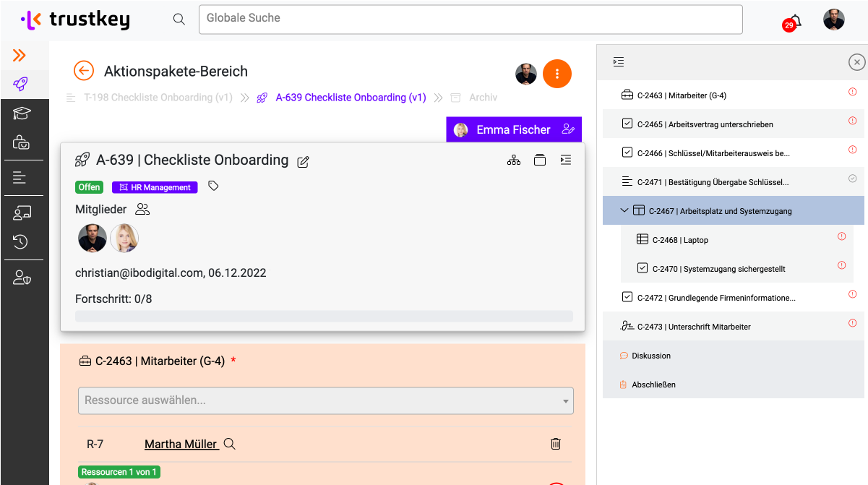Viewport: 868px width, 485px height.
Task: Click the history clock sidebar icon
Action: (21, 242)
